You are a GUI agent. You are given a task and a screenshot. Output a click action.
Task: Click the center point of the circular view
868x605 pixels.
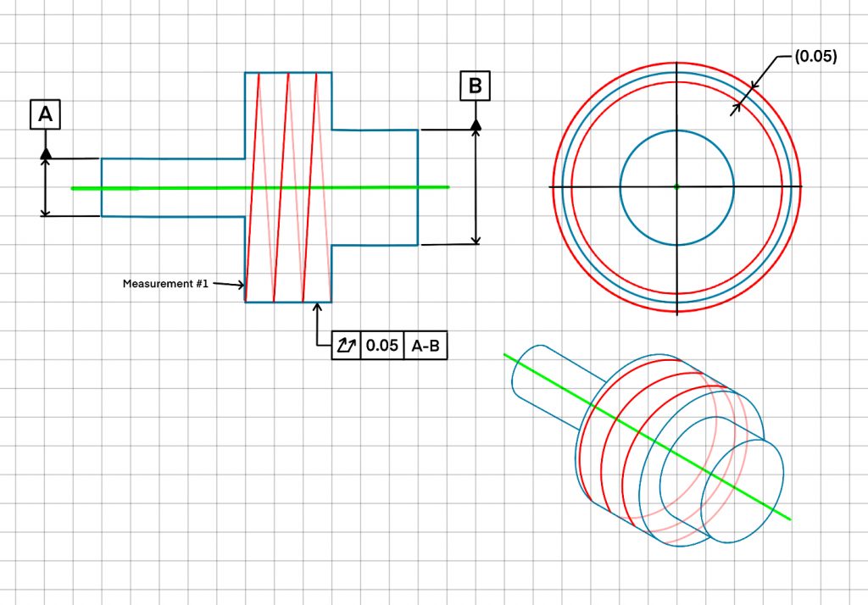point(676,186)
